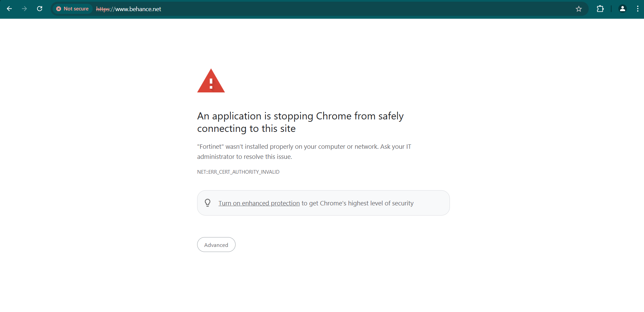Reload the behance.net page
Image resolution: width=644 pixels, height=312 pixels.
click(x=39, y=9)
